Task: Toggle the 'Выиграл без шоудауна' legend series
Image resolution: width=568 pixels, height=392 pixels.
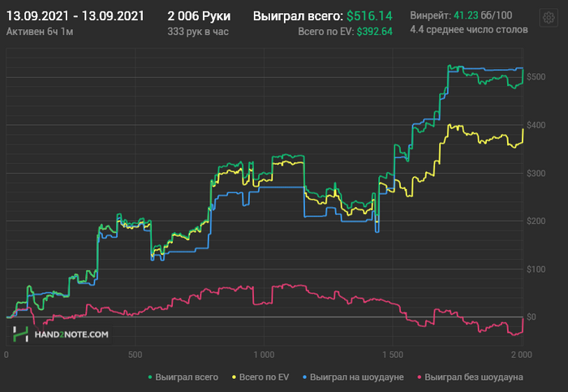Action: pos(470,377)
